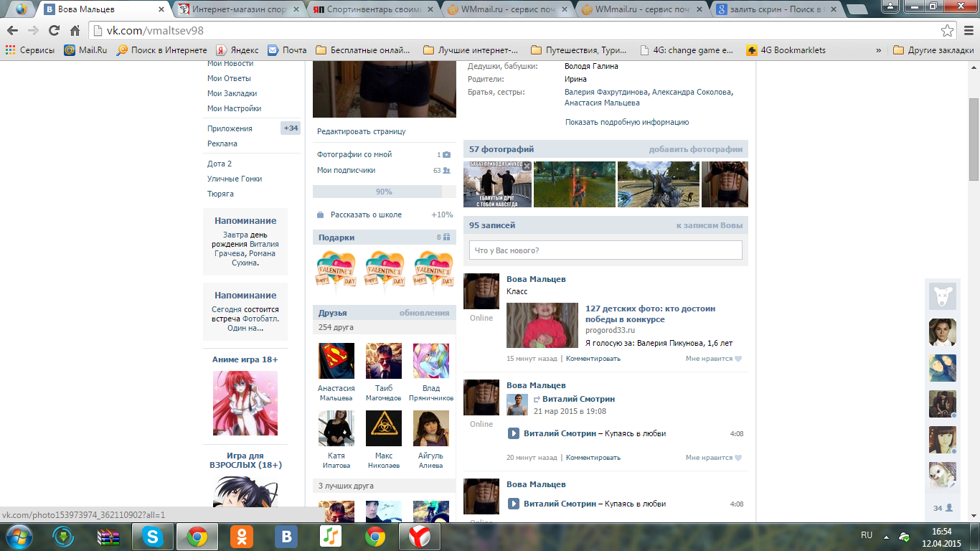Switch to Интернет-магазин спор tab

[x=238, y=9]
